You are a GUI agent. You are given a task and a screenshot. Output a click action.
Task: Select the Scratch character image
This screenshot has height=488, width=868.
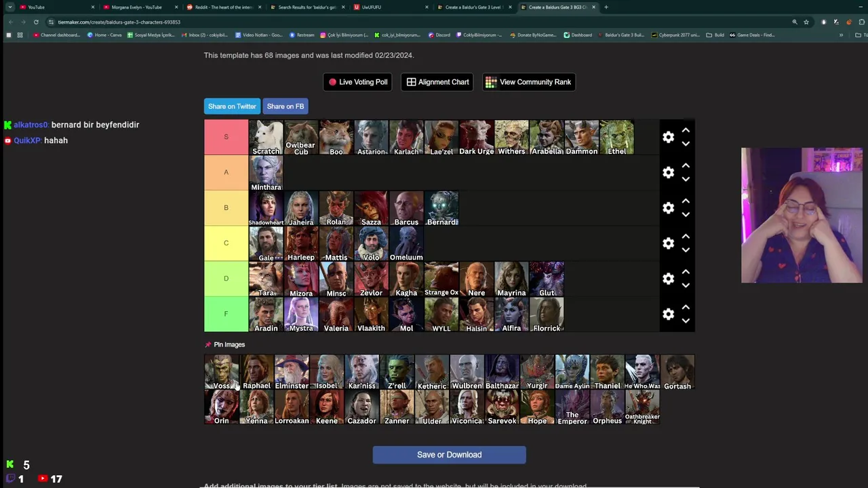coord(266,138)
